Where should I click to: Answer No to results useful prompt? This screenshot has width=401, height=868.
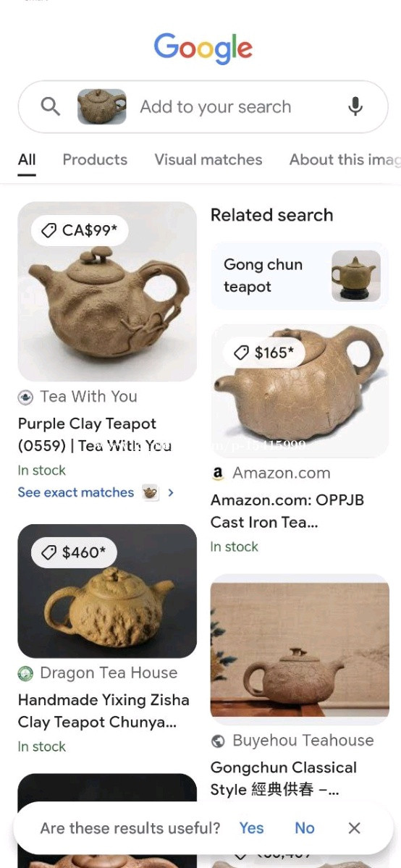305,827
